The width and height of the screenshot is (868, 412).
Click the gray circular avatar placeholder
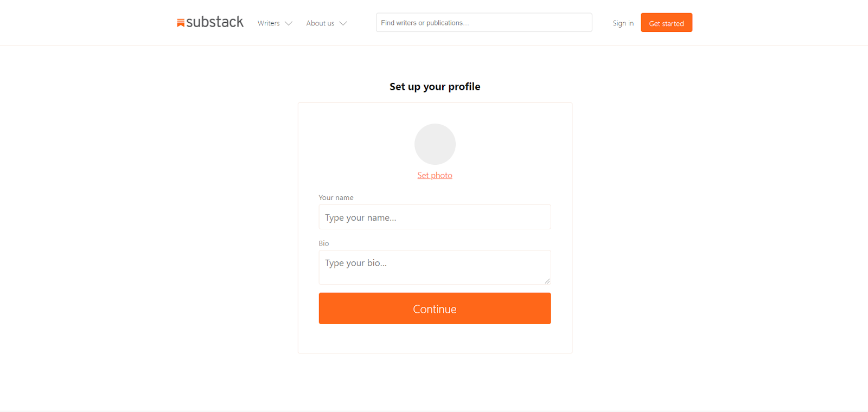click(435, 144)
